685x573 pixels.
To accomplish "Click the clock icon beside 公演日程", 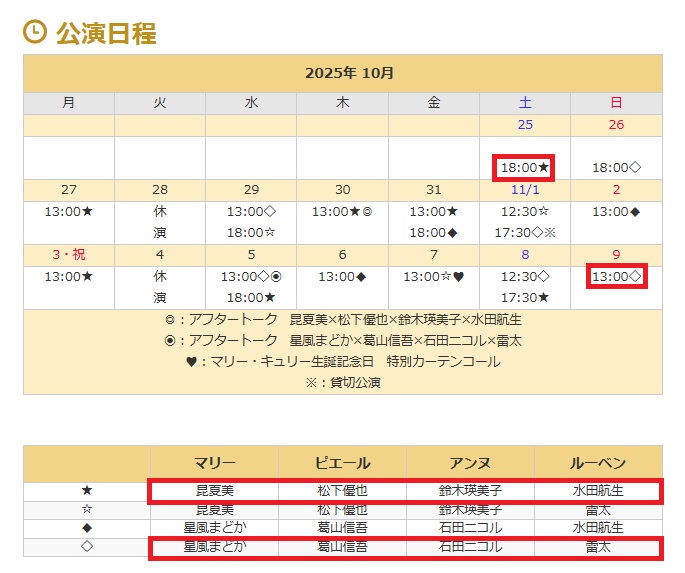I will tap(35, 32).
